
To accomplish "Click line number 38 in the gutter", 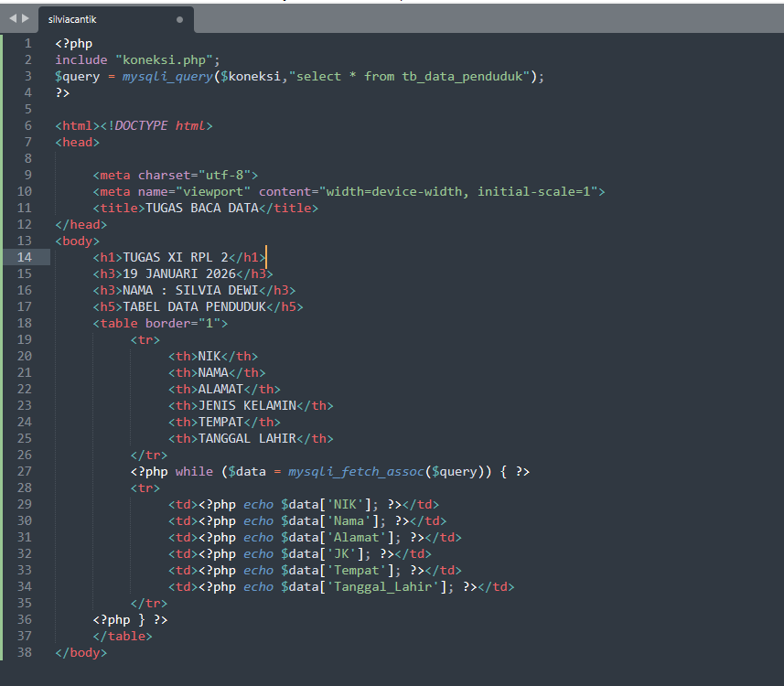I will pyautogui.click(x=25, y=652).
